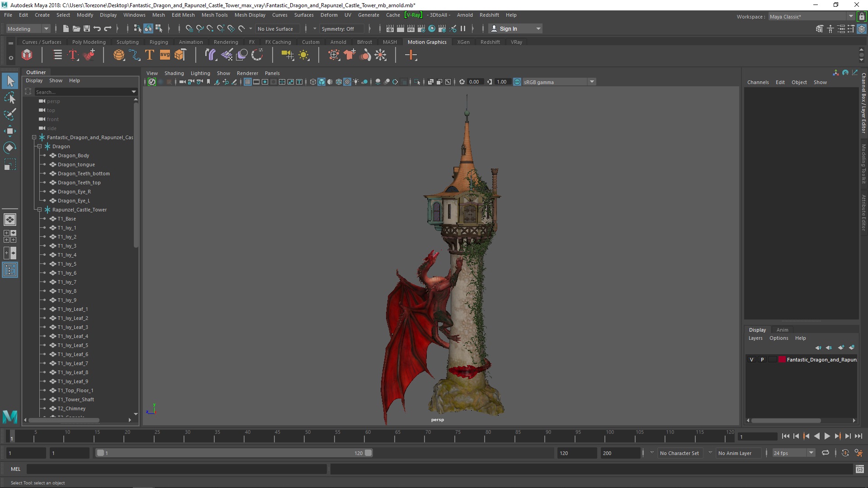This screenshot has width=868, height=488.
Task: Activate the Lasso Select tool
Action: pos(10,98)
